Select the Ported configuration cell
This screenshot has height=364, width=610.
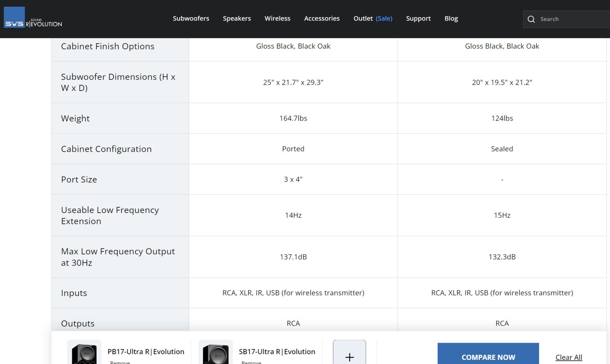[x=293, y=149]
